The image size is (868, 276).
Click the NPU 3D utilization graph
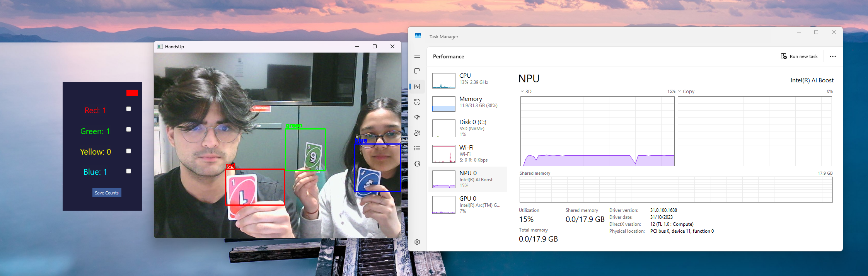597,131
